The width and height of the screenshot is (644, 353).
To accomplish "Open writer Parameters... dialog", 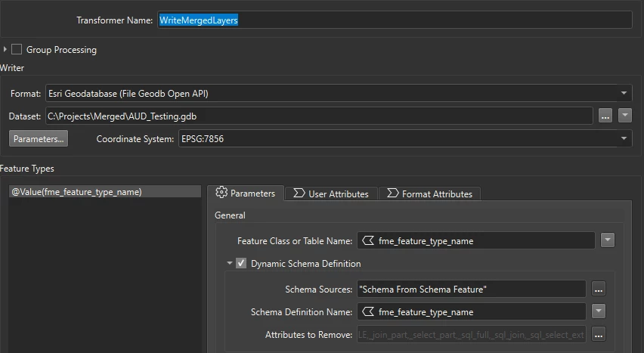I will (39, 139).
